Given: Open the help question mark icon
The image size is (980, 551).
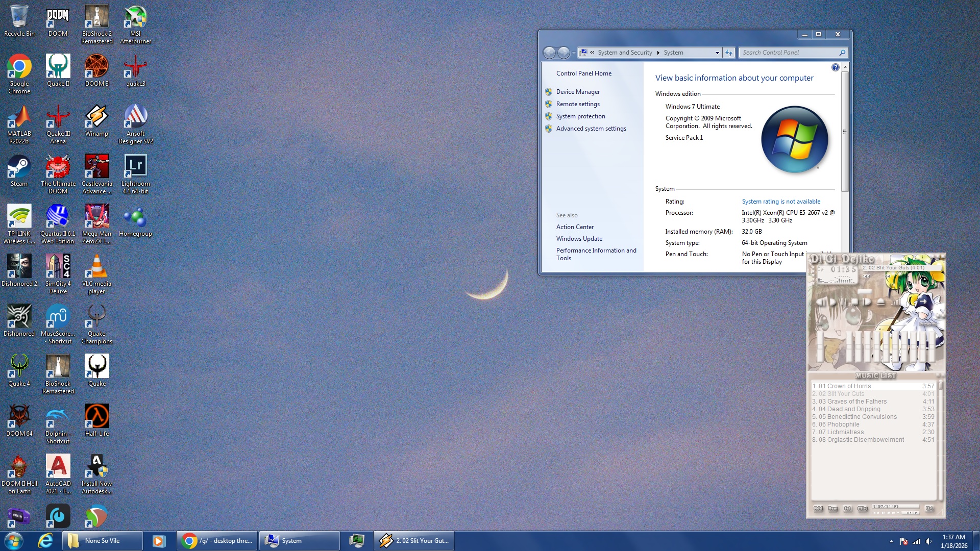Looking at the screenshot, I should tap(835, 67).
